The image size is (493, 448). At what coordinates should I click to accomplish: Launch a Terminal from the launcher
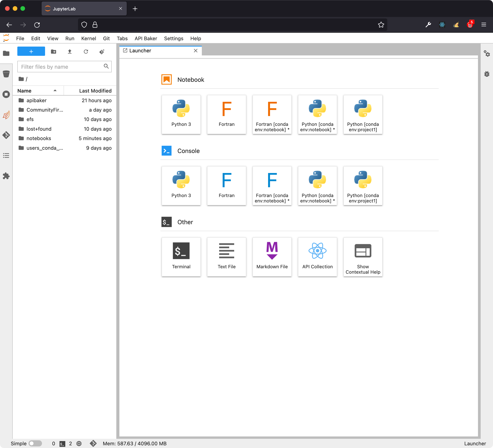pos(181,257)
